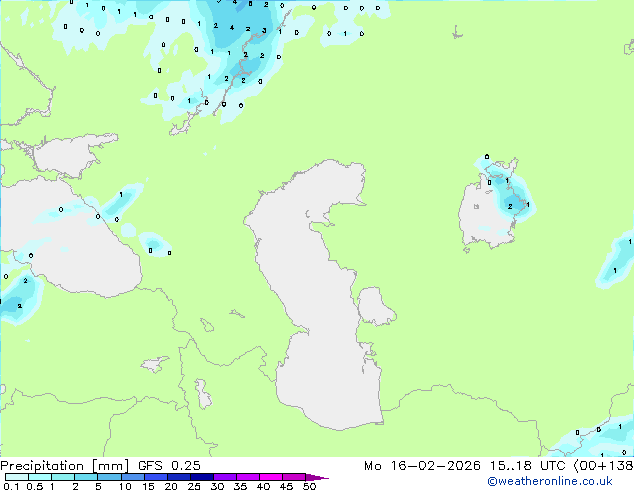634x490 pixels.
Task: Choose the 45–50 mm legend swatch
Action: coord(294,477)
